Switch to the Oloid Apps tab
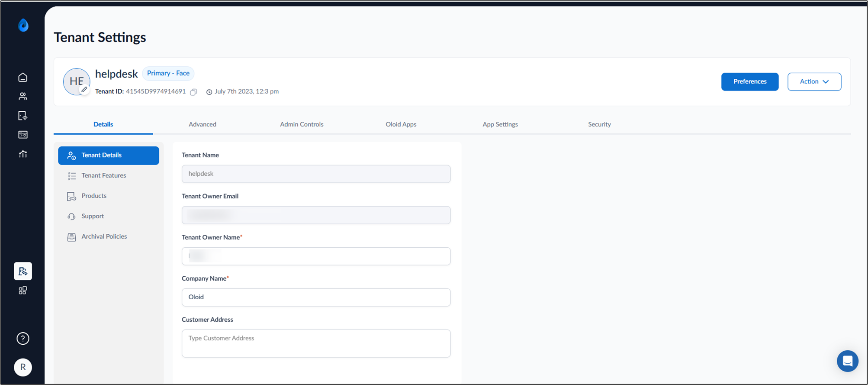This screenshot has height=385, width=868. [x=401, y=124]
